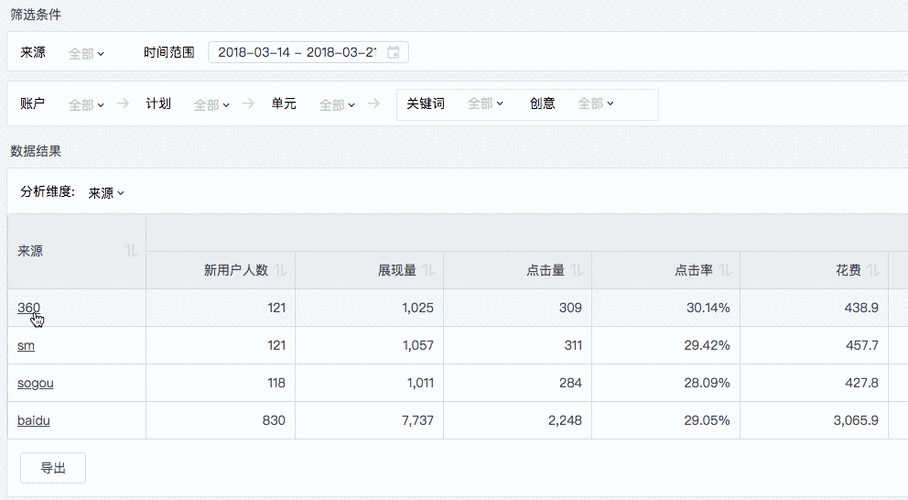Click the 点击率 column header
The width and height of the screenshot is (908, 500).
click(666, 270)
